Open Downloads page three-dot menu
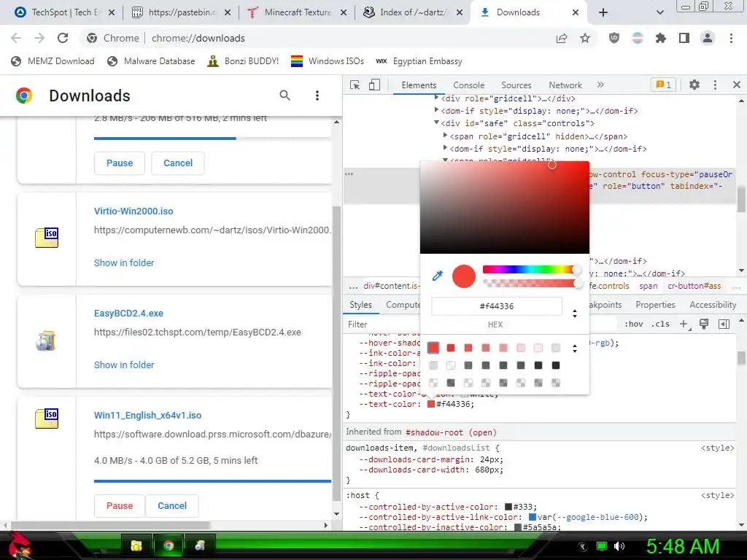 click(x=317, y=96)
